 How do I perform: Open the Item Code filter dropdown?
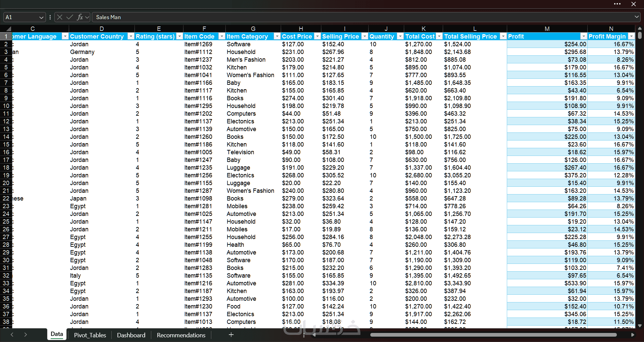(221, 36)
